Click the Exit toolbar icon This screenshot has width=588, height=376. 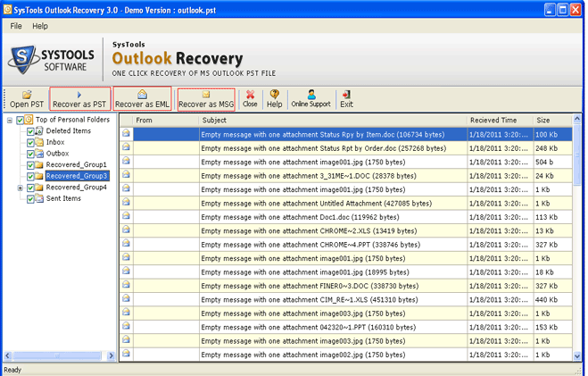coord(346,94)
